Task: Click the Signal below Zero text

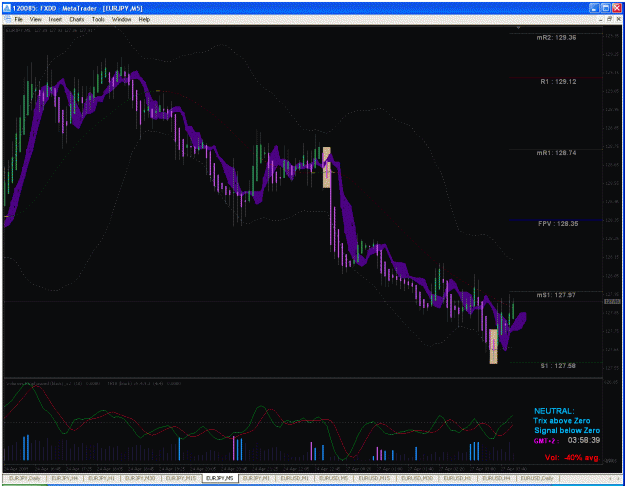Action: (567, 430)
